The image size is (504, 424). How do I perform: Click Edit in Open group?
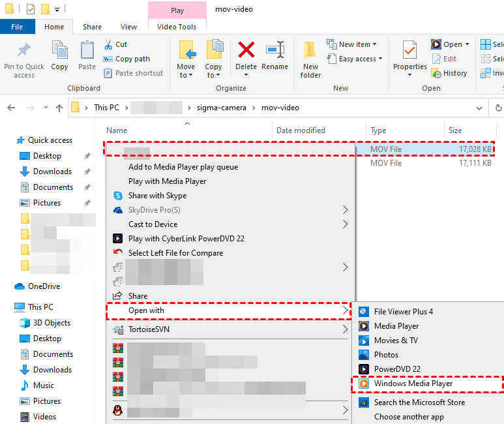point(445,59)
